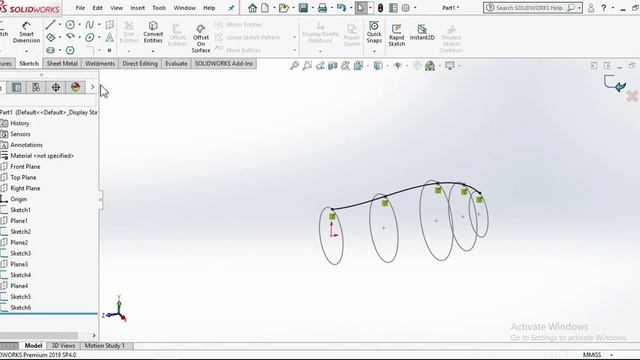The image size is (640, 360).
Task: Switch to the Evaluate tab
Action: point(176,63)
